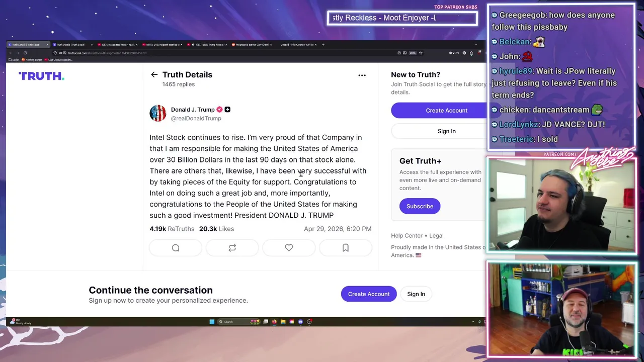This screenshot has width=644, height=362.
Task: Open the Legal link
Action: pyautogui.click(x=436, y=235)
